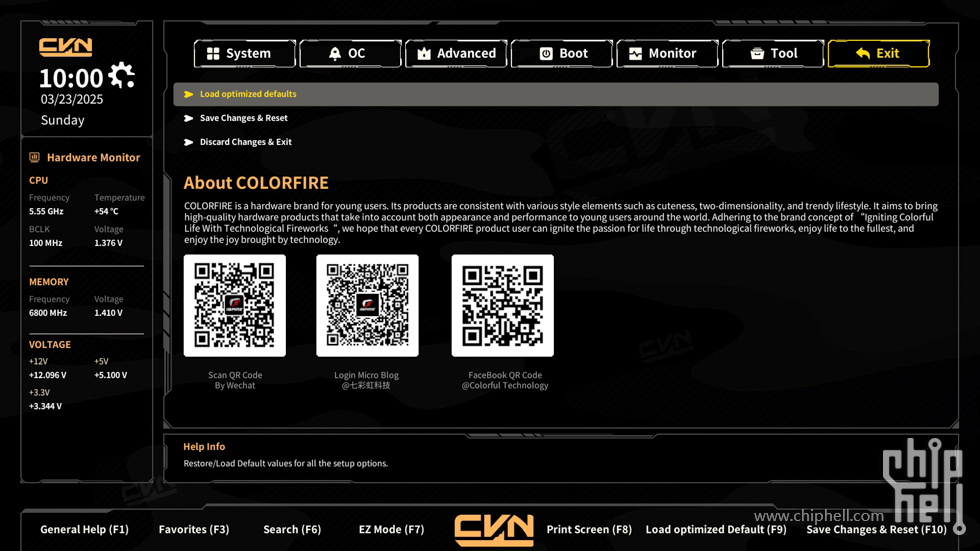Click the Hardware Monitor heading

[93, 157]
